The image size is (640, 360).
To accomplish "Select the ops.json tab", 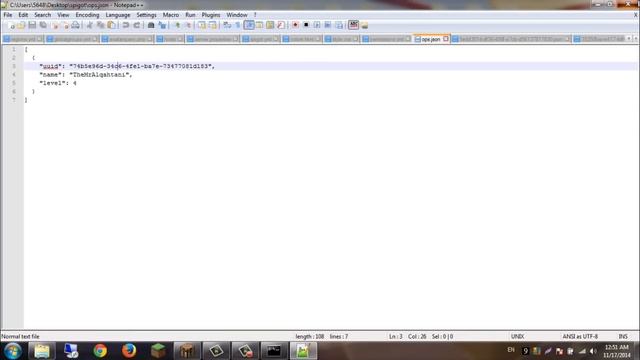I will point(431,39).
